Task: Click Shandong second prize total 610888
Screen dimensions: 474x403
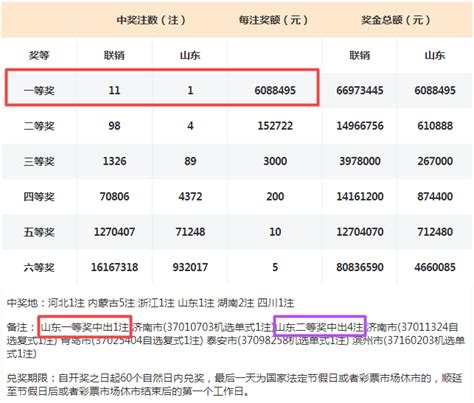Action: pyautogui.click(x=435, y=126)
